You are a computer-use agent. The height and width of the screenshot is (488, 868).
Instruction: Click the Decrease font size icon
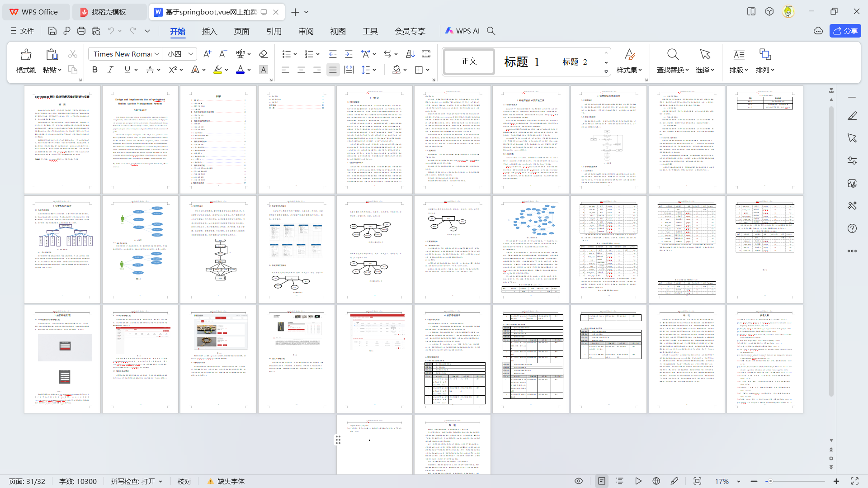pyautogui.click(x=223, y=54)
